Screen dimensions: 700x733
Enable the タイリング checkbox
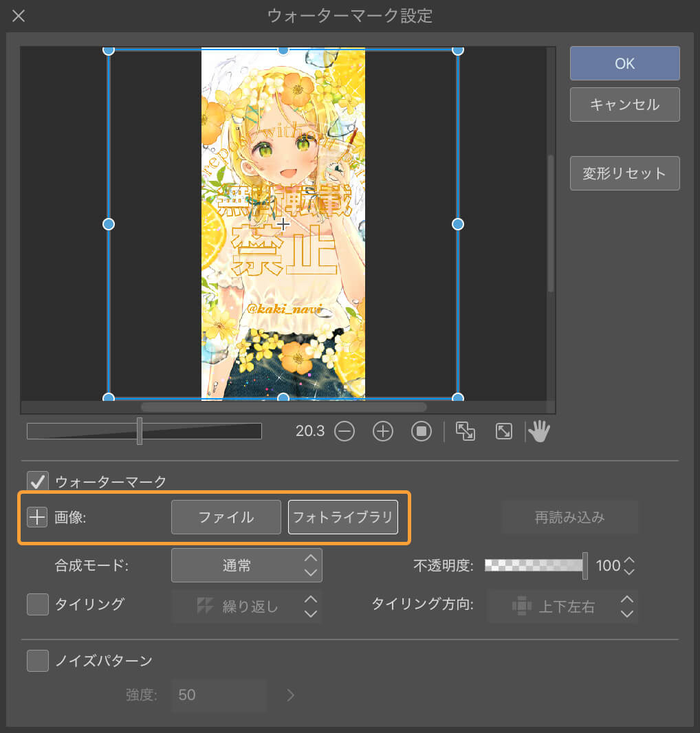click(37, 605)
